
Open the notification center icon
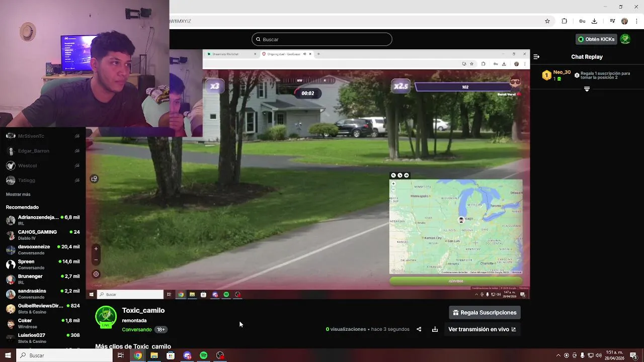pyautogui.click(x=634, y=355)
